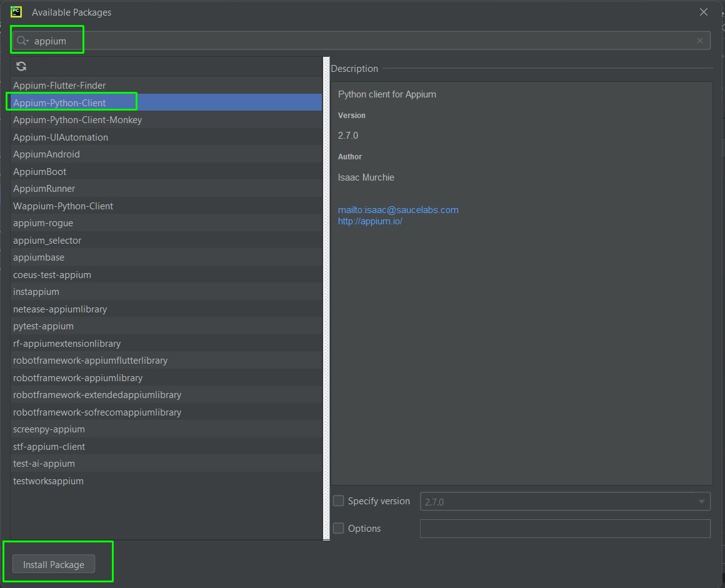Select Wappium-Python-Client package

[x=166, y=206]
